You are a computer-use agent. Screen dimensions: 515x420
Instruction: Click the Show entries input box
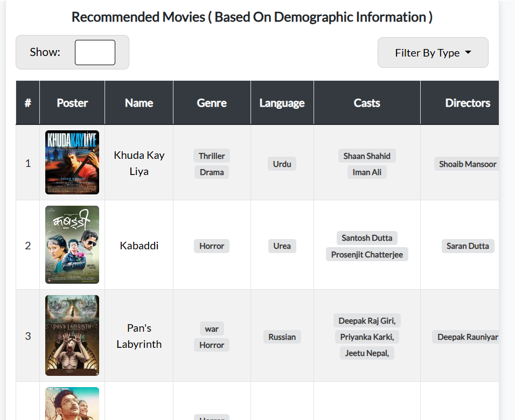[95, 52]
